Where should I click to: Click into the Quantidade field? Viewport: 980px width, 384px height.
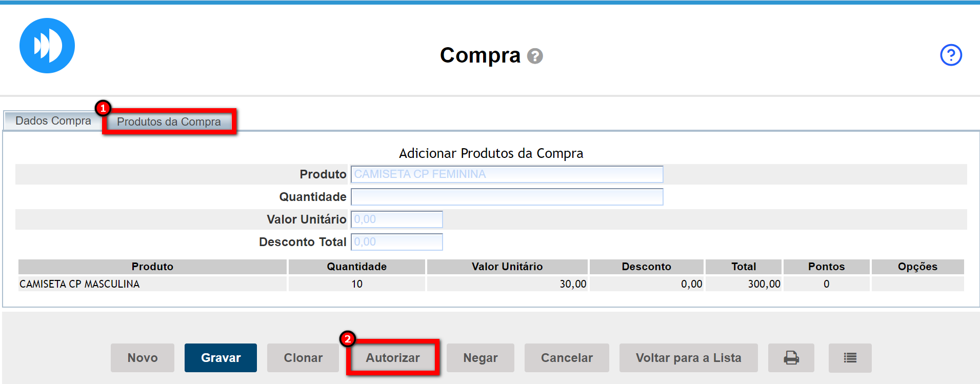click(507, 197)
